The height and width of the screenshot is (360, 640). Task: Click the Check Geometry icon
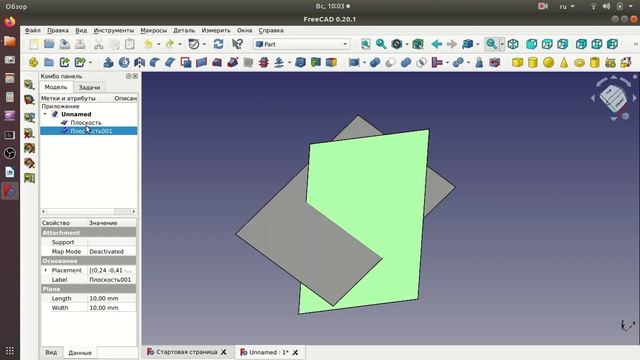click(x=479, y=62)
